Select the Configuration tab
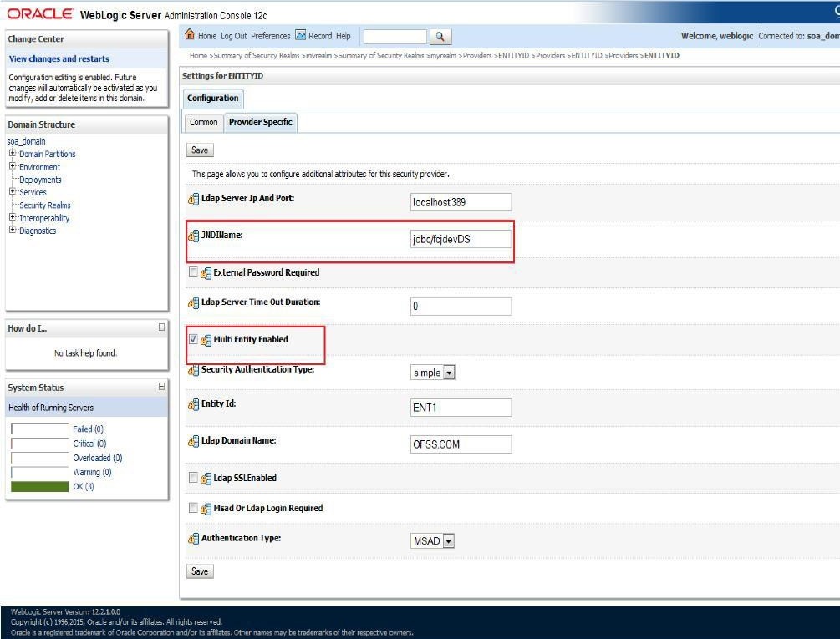Image resolution: width=840 pixels, height=639 pixels. [212, 99]
